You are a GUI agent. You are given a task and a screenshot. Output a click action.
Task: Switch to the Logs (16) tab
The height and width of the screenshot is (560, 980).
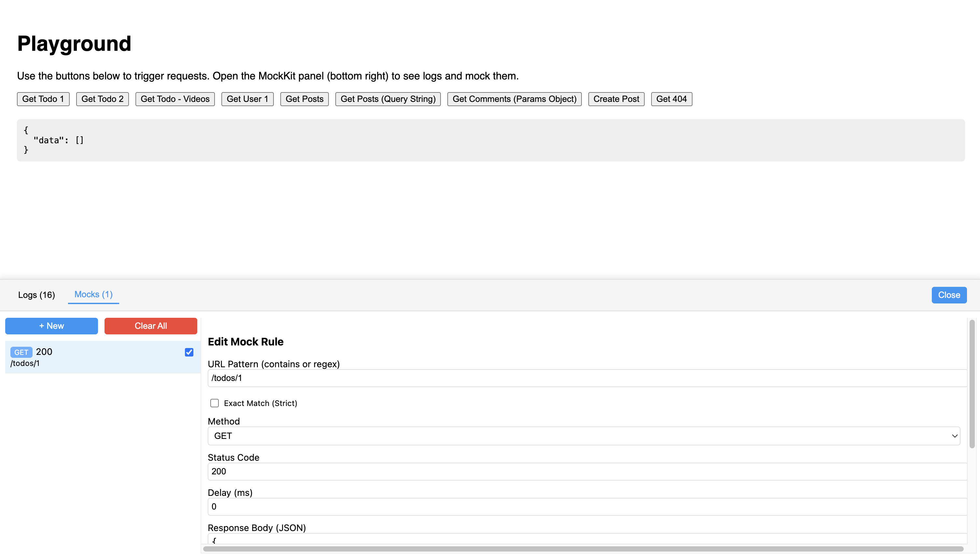(36, 295)
